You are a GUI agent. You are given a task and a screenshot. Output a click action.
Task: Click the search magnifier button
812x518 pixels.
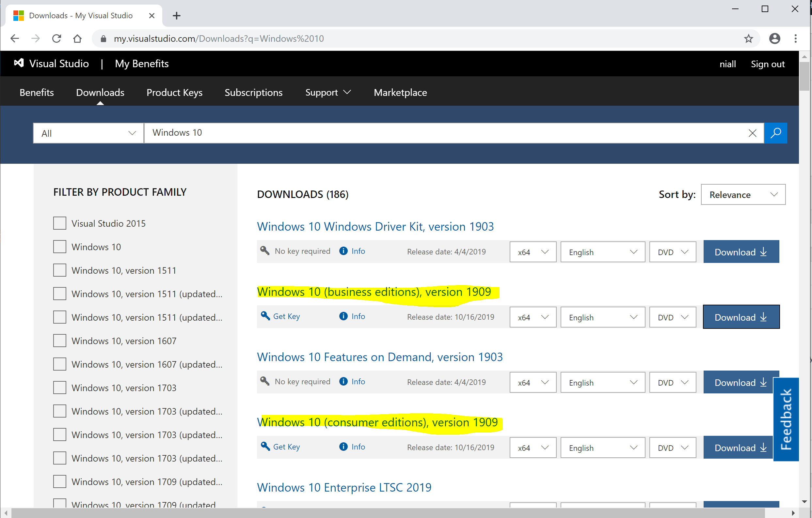click(x=775, y=133)
